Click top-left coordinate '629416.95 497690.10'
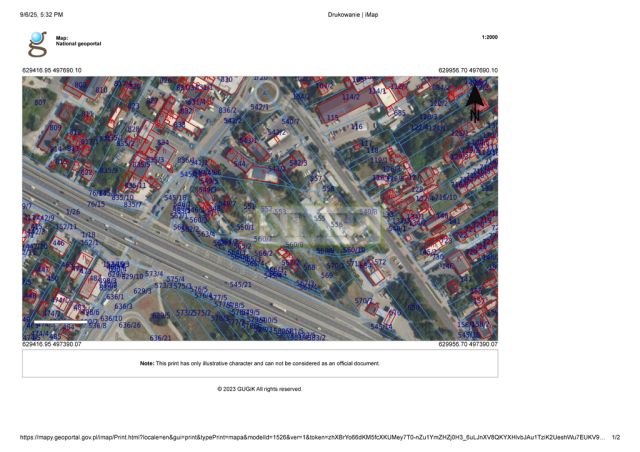640x452 pixels. [52, 70]
